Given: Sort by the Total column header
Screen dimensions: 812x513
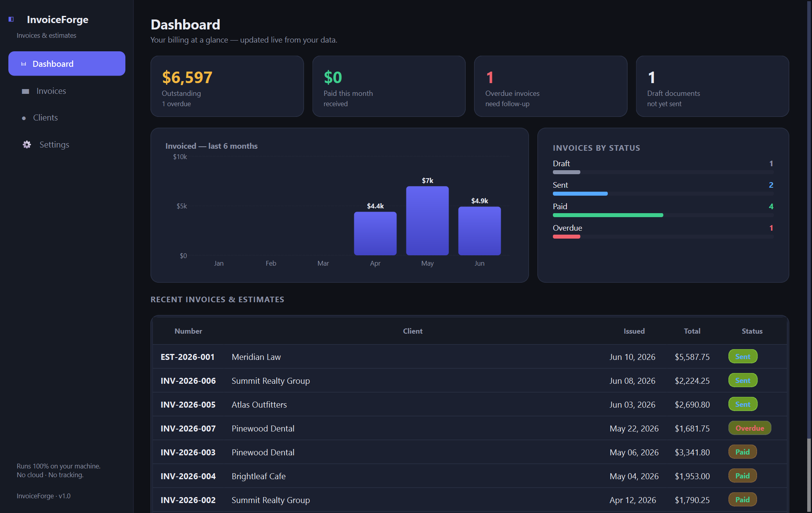Looking at the screenshot, I should (692, 331).
